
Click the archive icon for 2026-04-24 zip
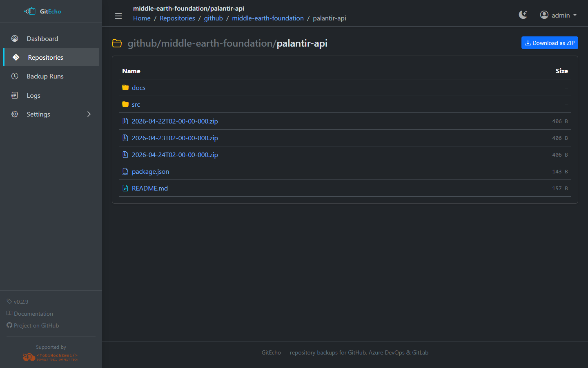click(125, 155)
